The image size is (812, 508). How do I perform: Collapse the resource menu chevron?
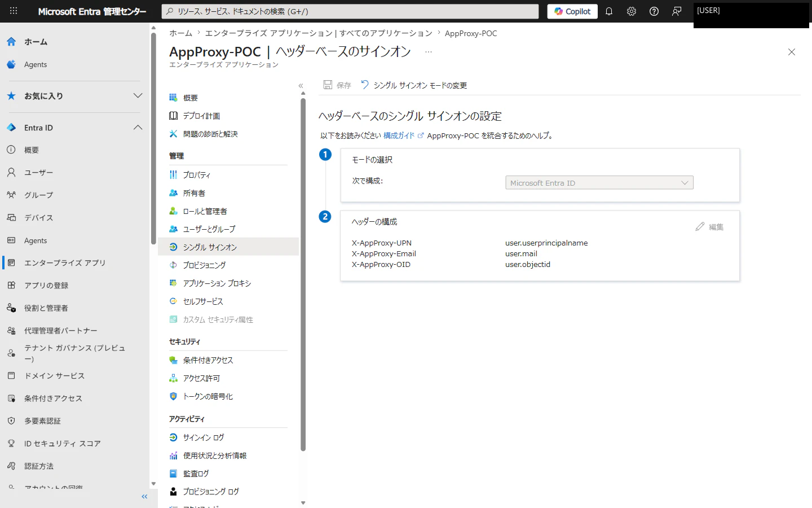click(x=301, y=86)
